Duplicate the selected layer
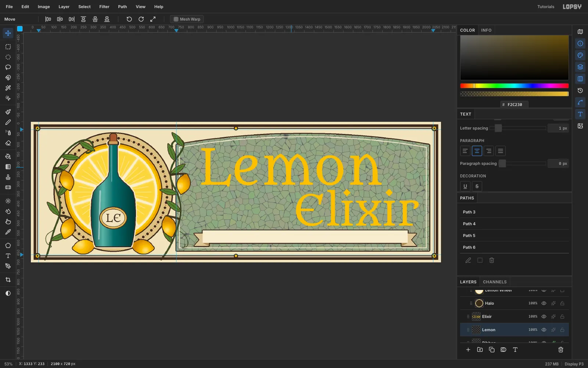This screenshot has height=368, width=588. coord(492,350)
